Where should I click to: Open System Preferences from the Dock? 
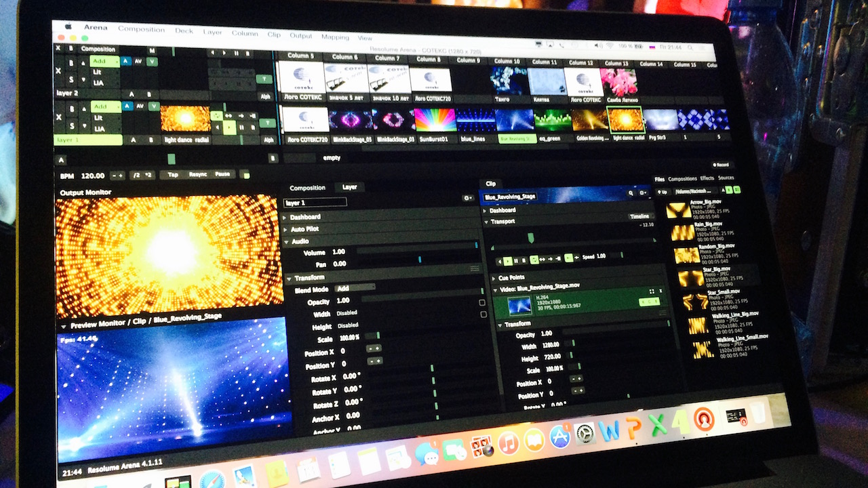[585, 432]
